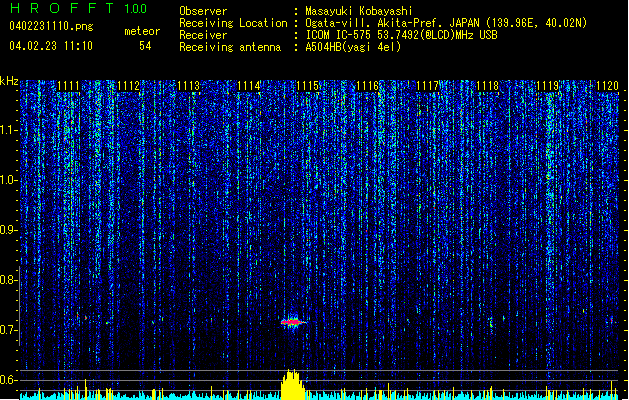Select the filename 0402231110.png
The image size is (629, 400).
51,26
